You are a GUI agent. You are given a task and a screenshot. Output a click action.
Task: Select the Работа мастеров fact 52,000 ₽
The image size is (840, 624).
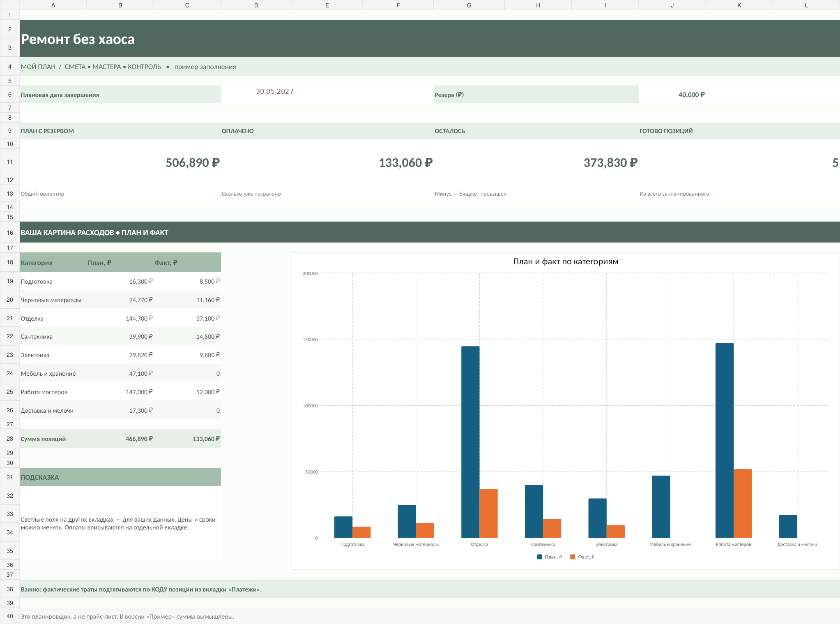coord(208,392)
